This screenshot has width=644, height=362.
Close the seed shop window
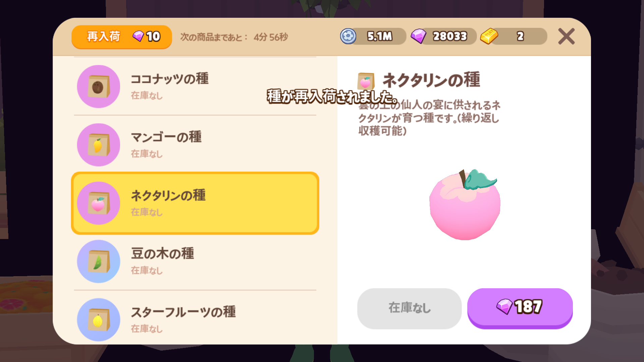pyautogui.click(x=566, y=36)
